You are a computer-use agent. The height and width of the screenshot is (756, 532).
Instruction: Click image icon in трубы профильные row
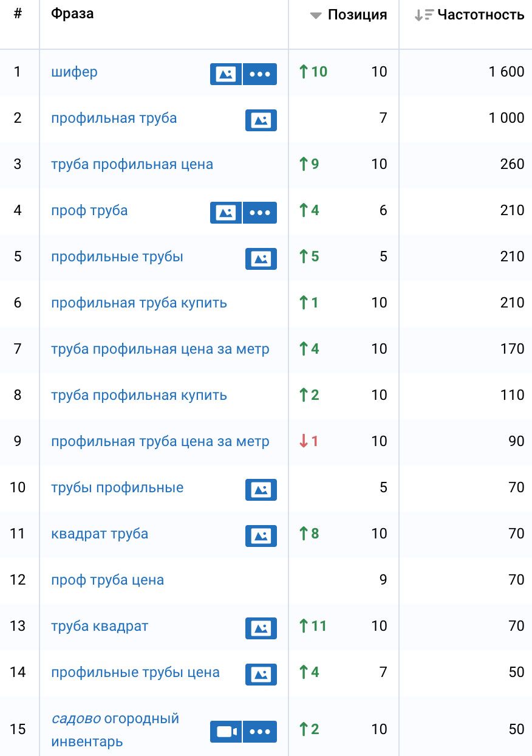coord(261,489)
